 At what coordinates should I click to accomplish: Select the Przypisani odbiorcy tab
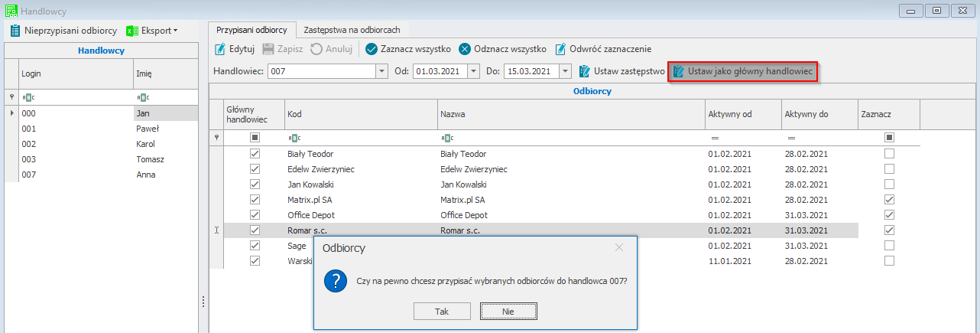(251, 30)
